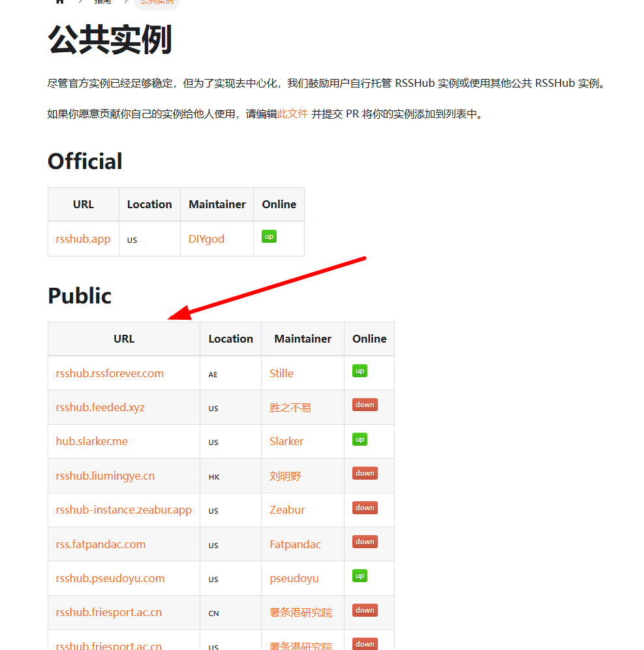Click the up badge in the rsshub.pseudoyu.com row
This screenshot has width=644, height=650.
point(360,576)
